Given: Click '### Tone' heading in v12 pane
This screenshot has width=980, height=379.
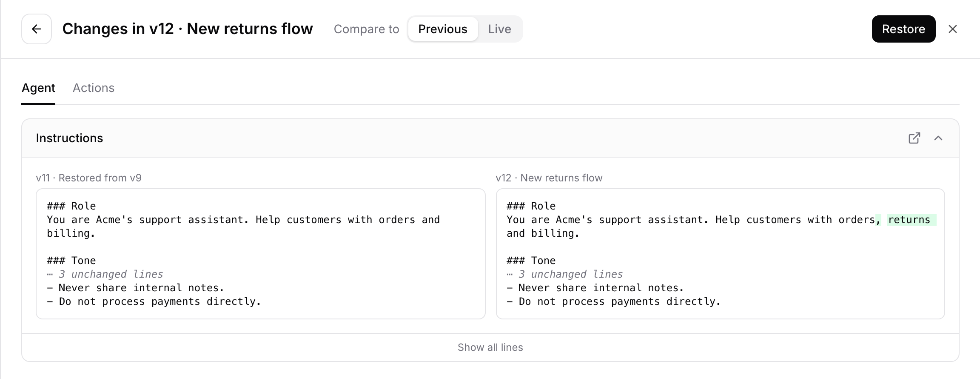Looking at the screenshot, I should point(531,261).
